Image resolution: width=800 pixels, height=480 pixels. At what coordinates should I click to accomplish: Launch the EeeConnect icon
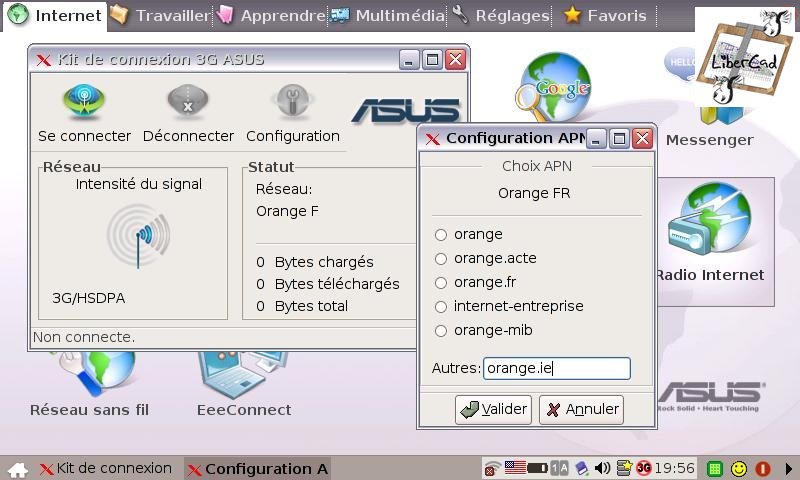[x=244, y=375]
